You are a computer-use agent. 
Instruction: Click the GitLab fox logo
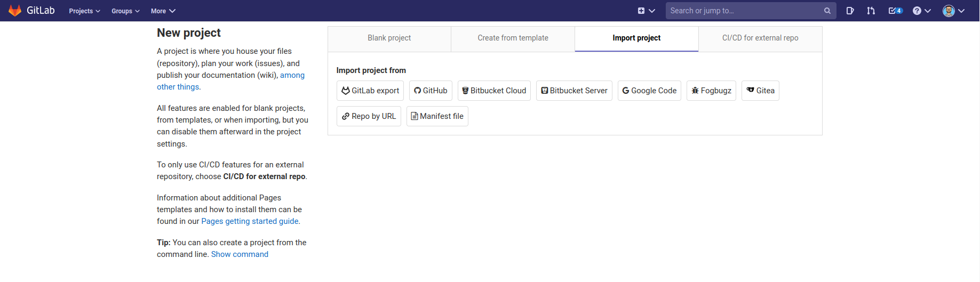pos(15,11)
